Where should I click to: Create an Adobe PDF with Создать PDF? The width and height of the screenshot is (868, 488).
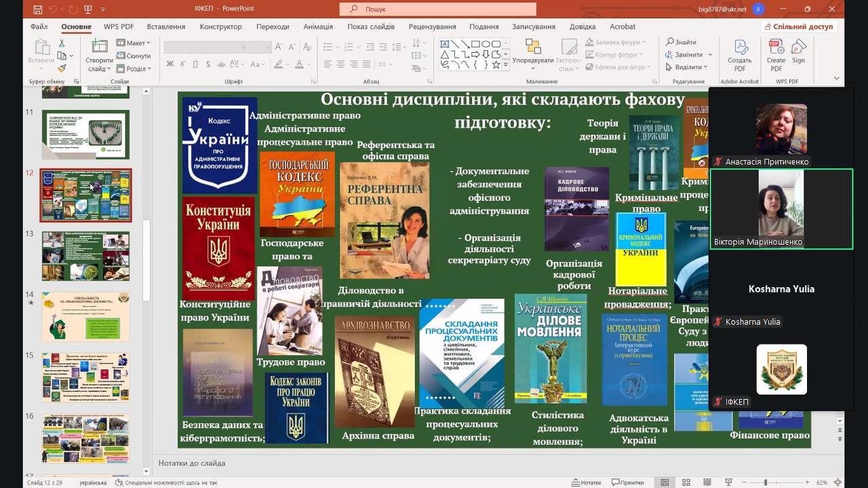pyautogui.click(x=740, y=56)
